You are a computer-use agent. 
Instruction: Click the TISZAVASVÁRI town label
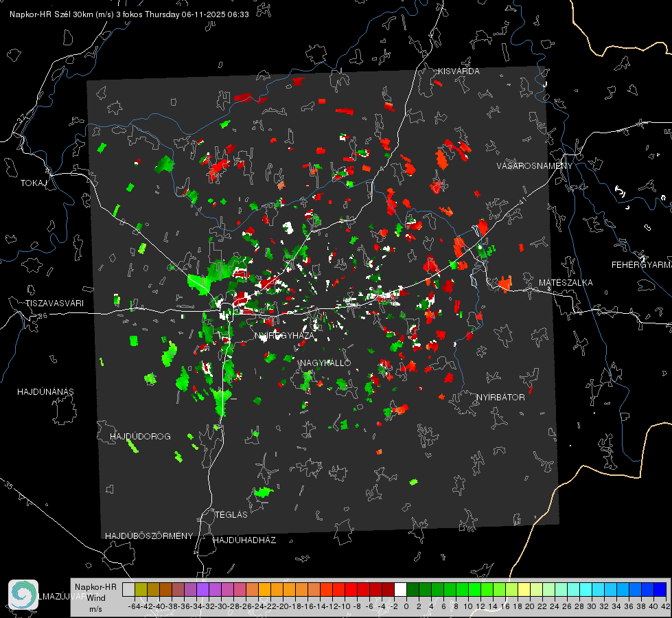point(54,304)
